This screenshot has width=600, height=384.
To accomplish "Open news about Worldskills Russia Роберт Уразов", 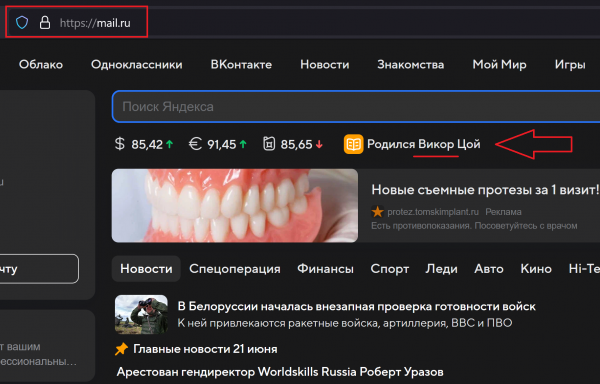I will click(x=280, y=372).
